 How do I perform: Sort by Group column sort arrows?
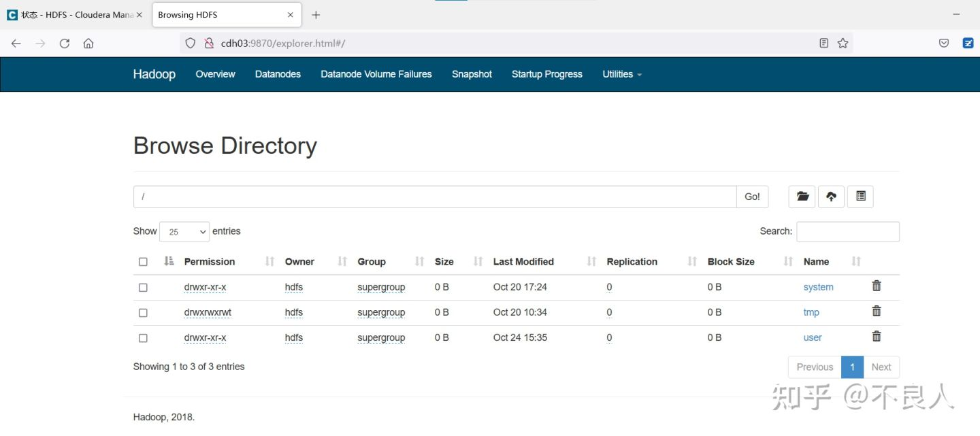click(419, 261)
